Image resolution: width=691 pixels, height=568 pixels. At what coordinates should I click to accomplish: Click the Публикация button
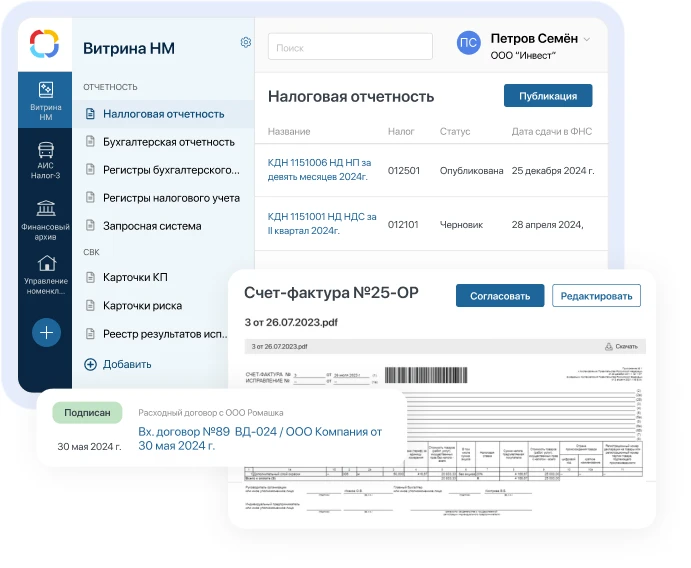click(547, 96)
